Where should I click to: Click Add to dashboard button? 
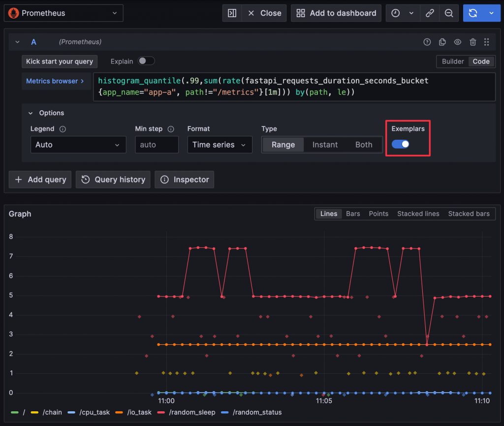pos(336,13)
